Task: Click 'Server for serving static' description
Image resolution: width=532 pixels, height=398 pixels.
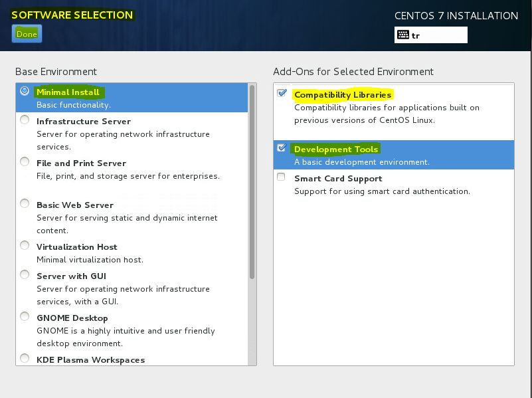Action: 127,224
